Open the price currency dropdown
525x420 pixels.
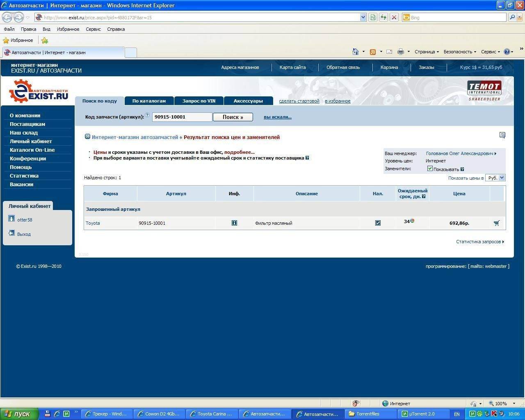click(x=495, y=178)
